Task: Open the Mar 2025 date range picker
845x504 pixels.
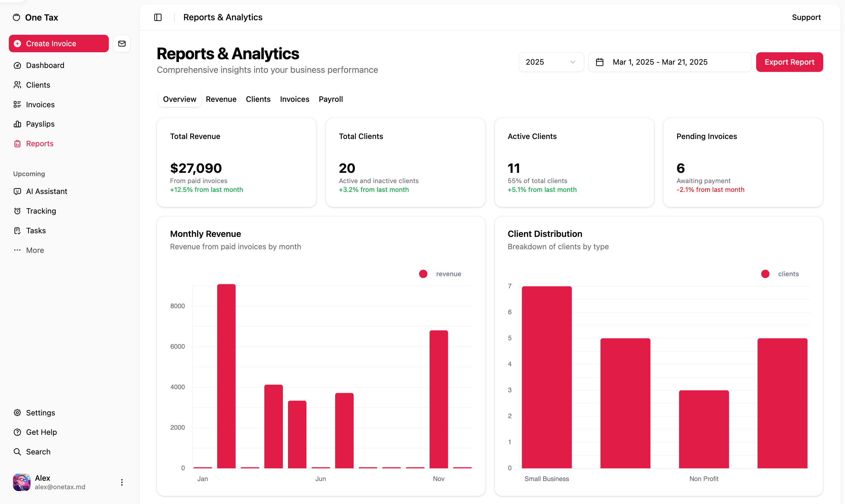Action: (669, 62)
